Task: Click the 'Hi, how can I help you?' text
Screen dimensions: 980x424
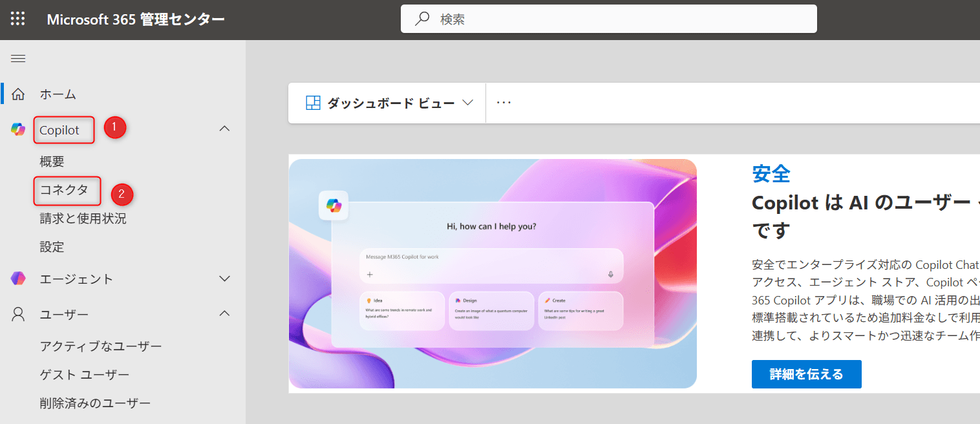Action: 491,226
